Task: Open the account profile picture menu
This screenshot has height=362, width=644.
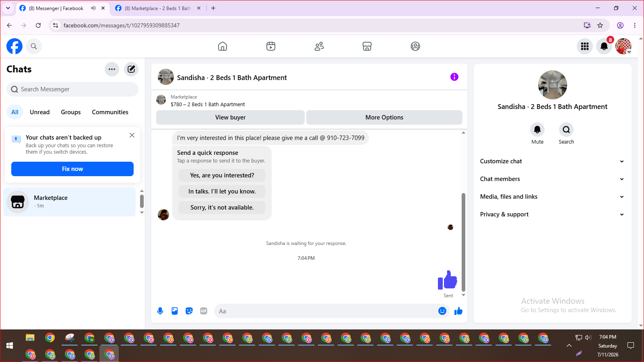Action: pos(623,46)
